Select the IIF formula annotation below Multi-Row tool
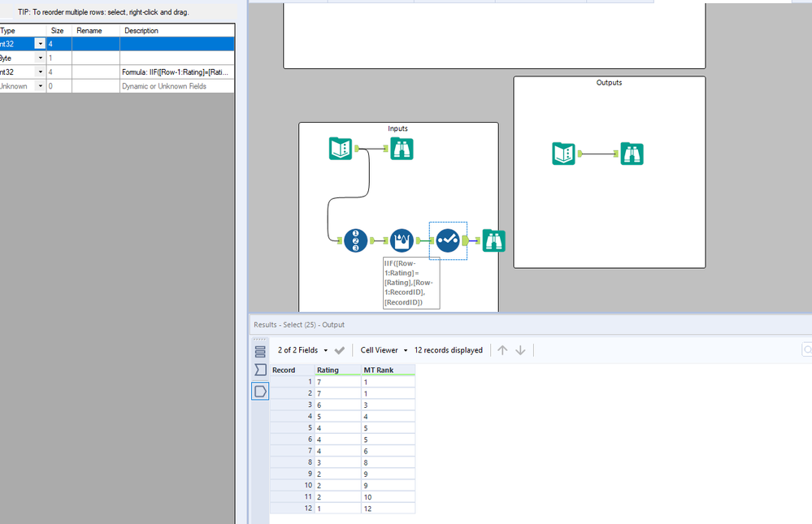812x524 pixels. click(x=411, y=283)
